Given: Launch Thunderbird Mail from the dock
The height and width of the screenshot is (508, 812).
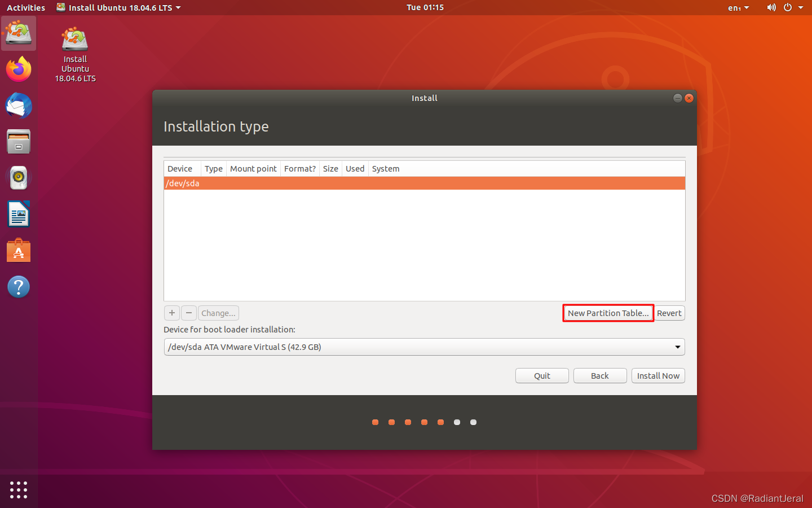Looking at the screenshot, I should pyautogui.click(x=19, y=106).
